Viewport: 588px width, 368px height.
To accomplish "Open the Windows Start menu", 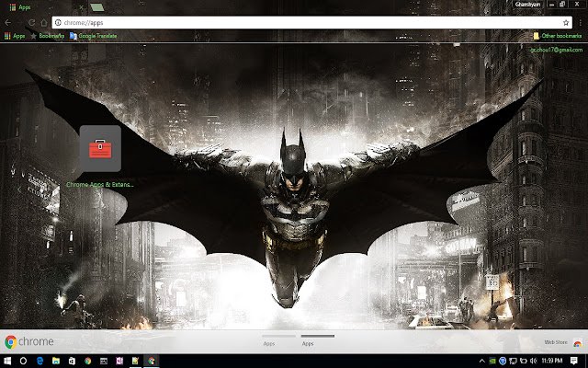I will point(8,361).
